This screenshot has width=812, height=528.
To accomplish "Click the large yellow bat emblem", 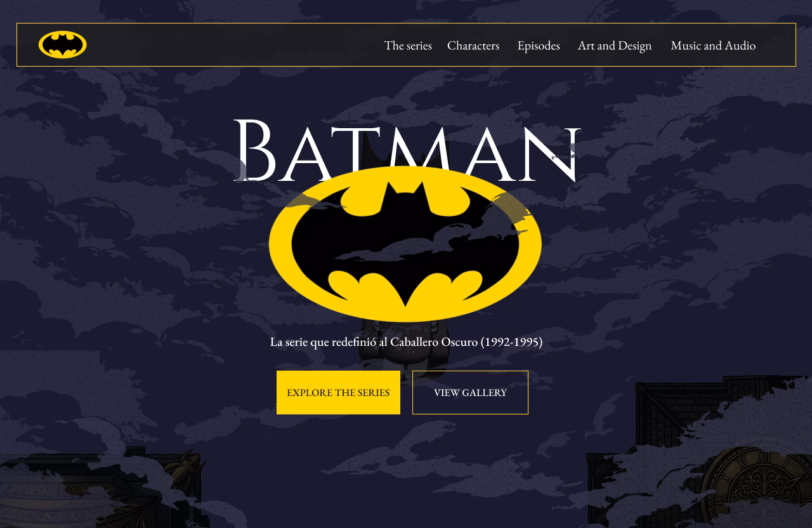I will pos(405,244).
